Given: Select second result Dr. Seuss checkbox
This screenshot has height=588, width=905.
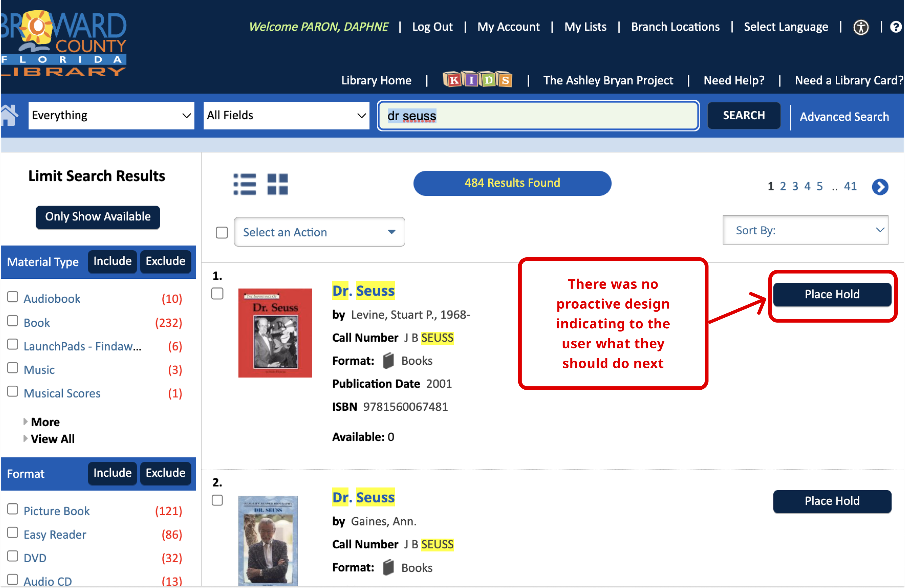Looking at the screenshot, I should [x=217, y=500].
